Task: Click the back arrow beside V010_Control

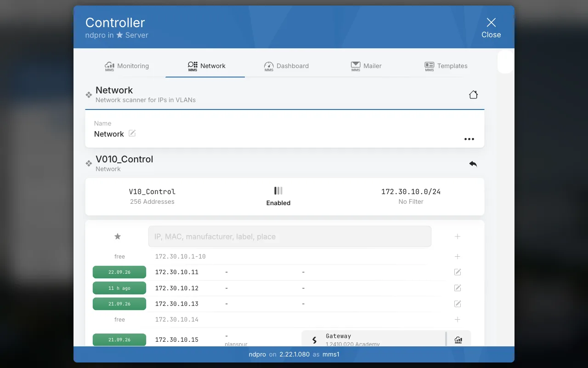Action: [x=473, y=164]
